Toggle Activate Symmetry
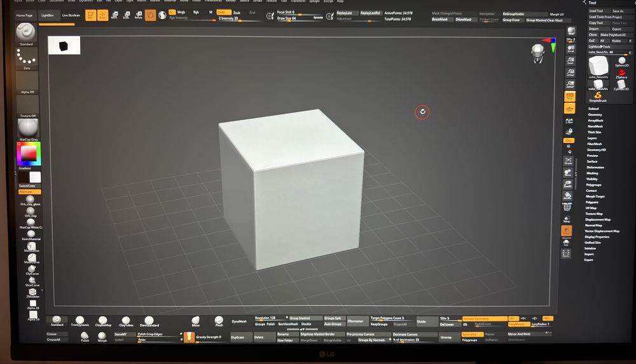636x364 pixels. click(485, 319)
